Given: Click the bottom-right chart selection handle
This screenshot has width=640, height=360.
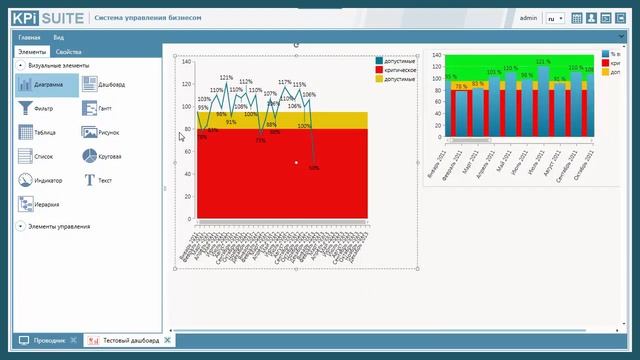Looking at the screenshot, I should (418, 269).
